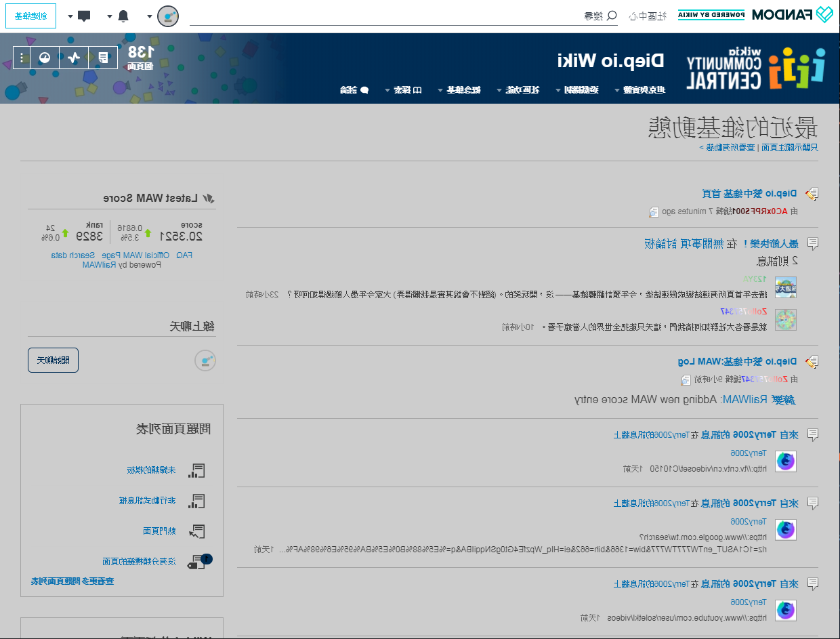
Task: Open the FAQ link under WAM score
Action: pyautogui.click(x=184, y=255)
